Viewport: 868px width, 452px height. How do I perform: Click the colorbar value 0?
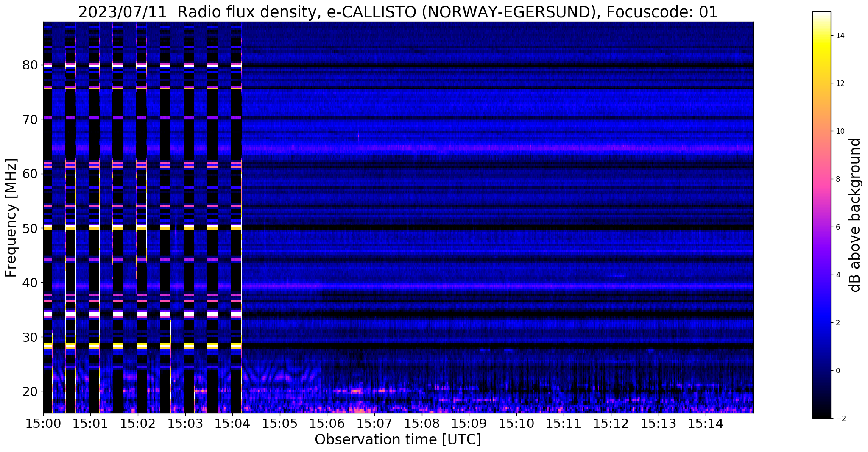pyautogui.click(x=837, y=371)
